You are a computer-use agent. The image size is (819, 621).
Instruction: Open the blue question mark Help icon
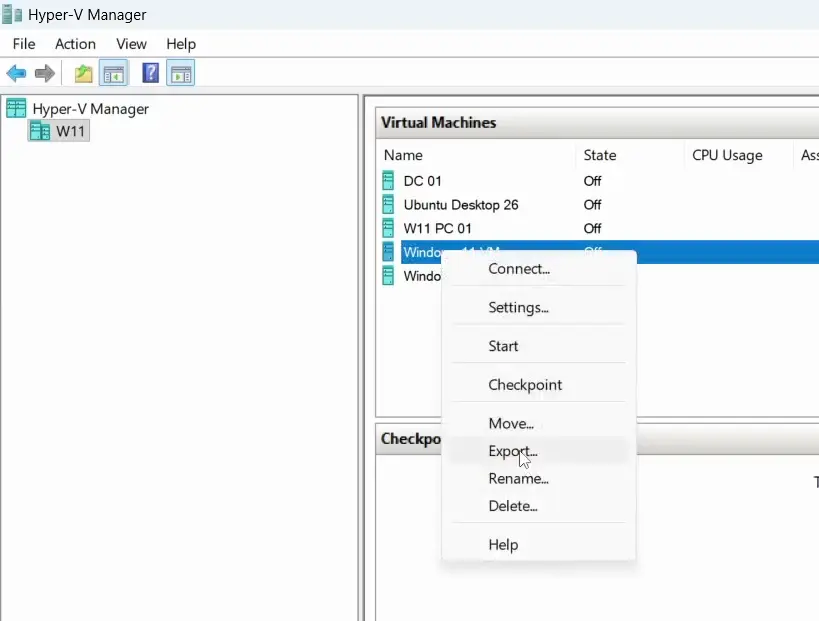click(150, 73)
